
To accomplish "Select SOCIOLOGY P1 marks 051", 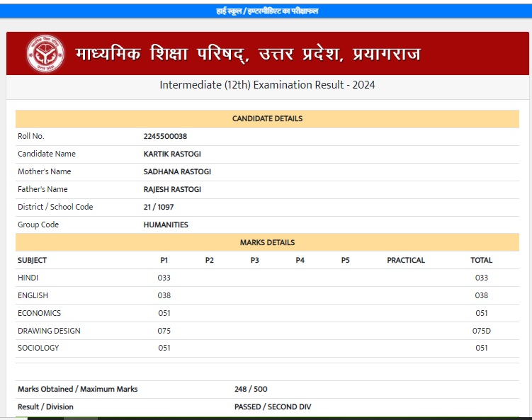I will 164,348.
